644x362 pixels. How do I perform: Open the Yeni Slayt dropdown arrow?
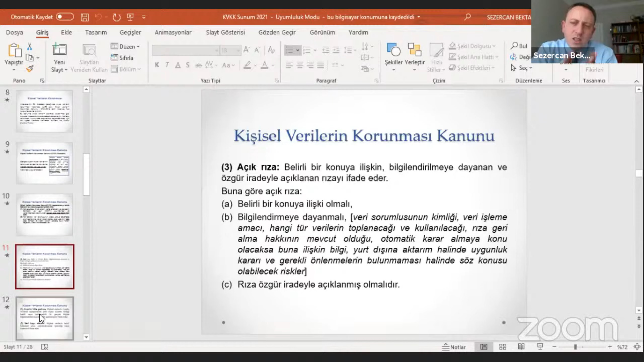click(x=59, y=70)
